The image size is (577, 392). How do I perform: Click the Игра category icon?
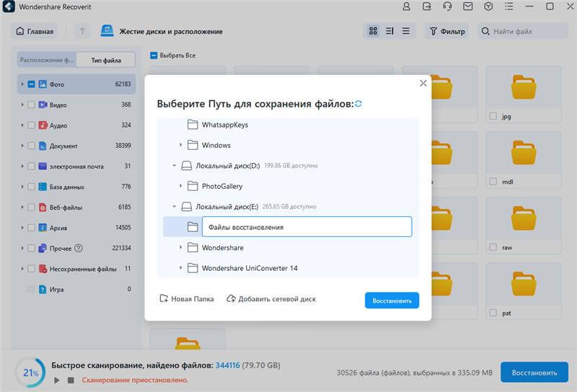point(43,290)
